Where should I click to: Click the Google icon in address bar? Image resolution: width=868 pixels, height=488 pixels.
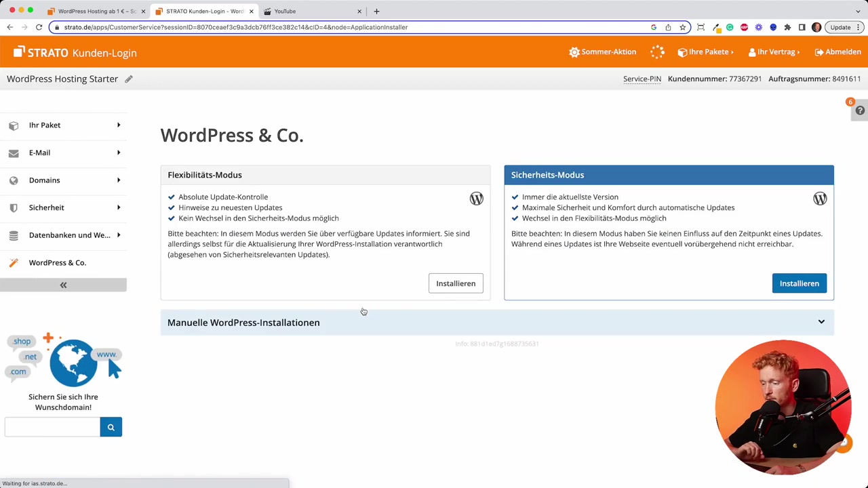654,27
